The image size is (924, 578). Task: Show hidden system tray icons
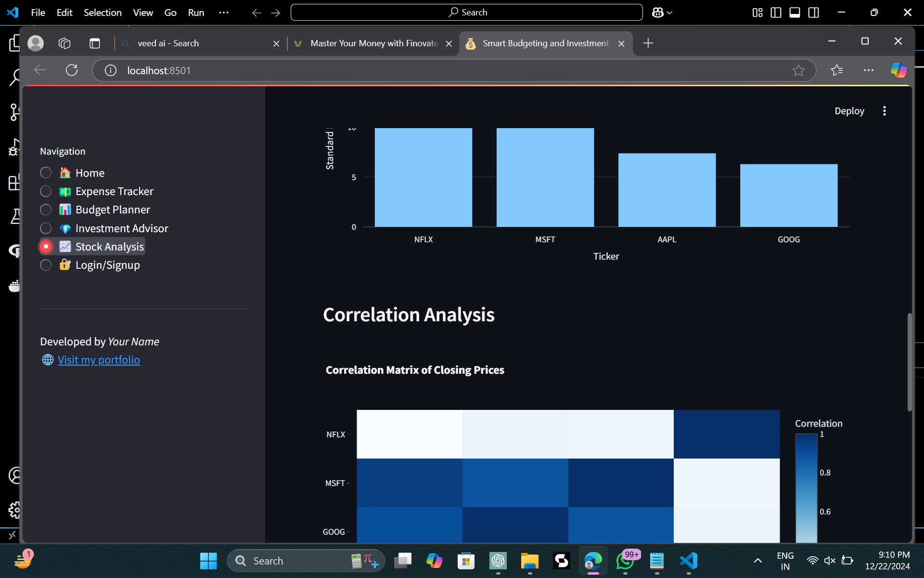[757, 561]
